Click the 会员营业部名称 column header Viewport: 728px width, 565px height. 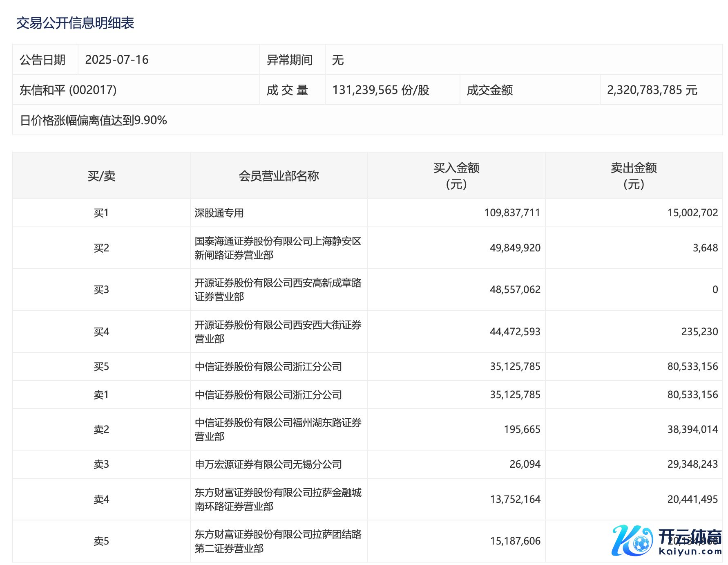279,176
